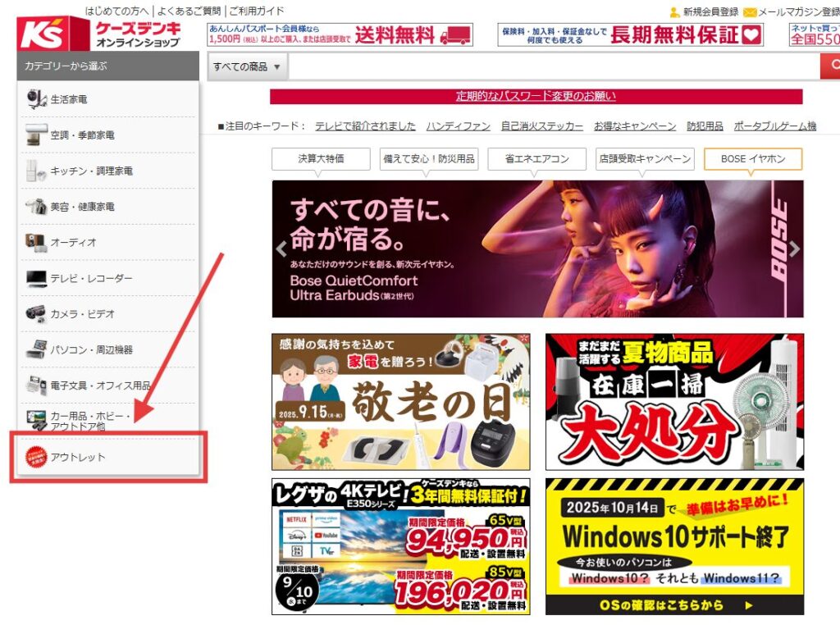Screen dimensions: 840x625
Task: Choose カメラ・ビデオ in category menu
Action: pos(107,314)
